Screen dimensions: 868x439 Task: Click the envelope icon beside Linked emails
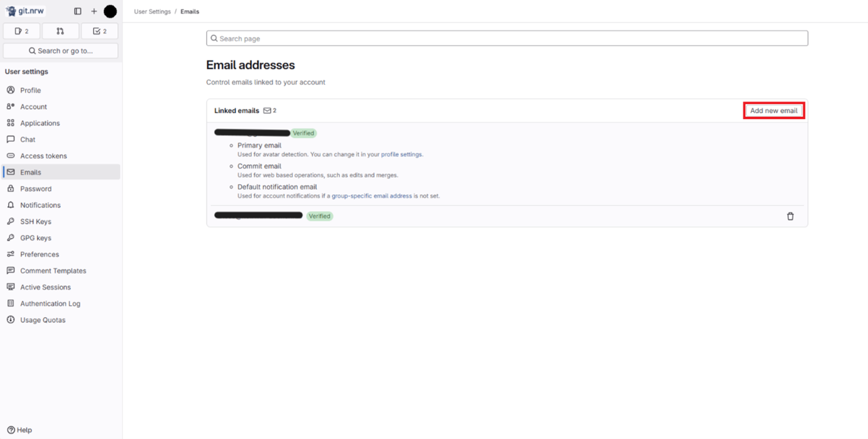(267, 111)
